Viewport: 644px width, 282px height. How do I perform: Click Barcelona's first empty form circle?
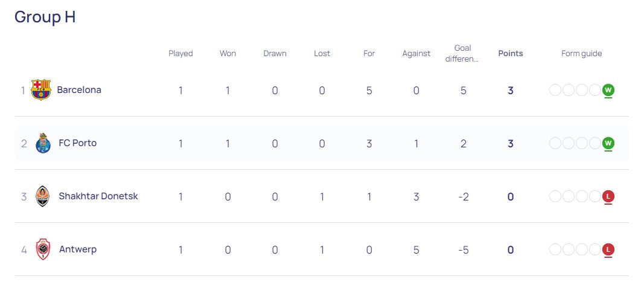coord(555,89)
